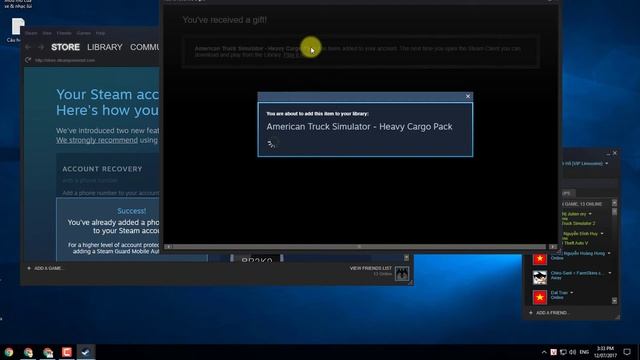
Task: Click the plus icon beside ADD A GAME
Action: (x=29, y=268)
